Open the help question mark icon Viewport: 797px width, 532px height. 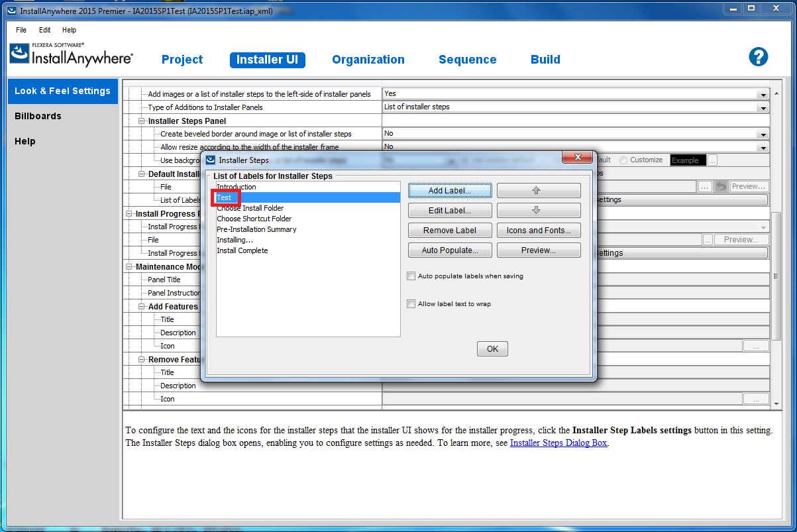click(x=758, y=57)
